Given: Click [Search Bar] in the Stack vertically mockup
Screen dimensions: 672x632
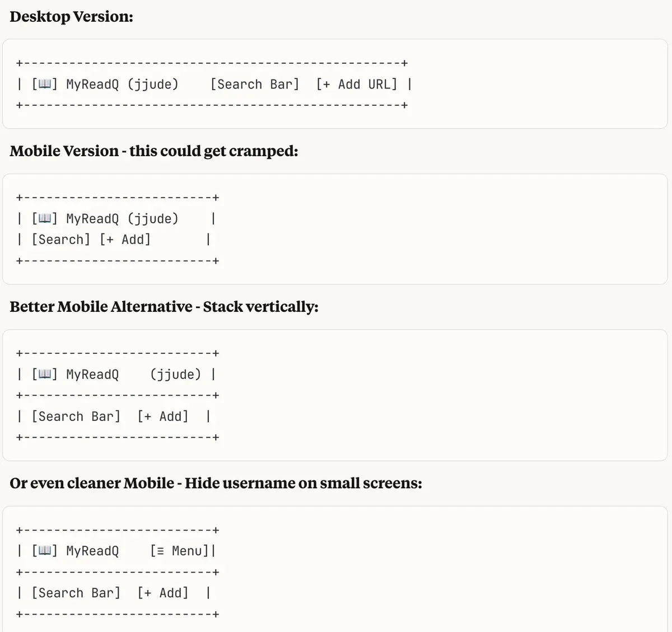Looking at the screenshot, I should coord(76,416).
